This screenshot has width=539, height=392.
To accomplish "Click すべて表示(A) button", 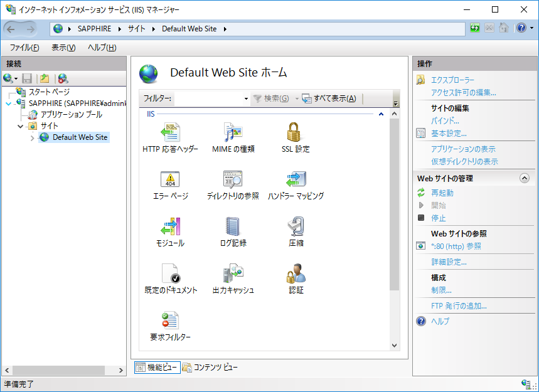I will click(329, 98).
